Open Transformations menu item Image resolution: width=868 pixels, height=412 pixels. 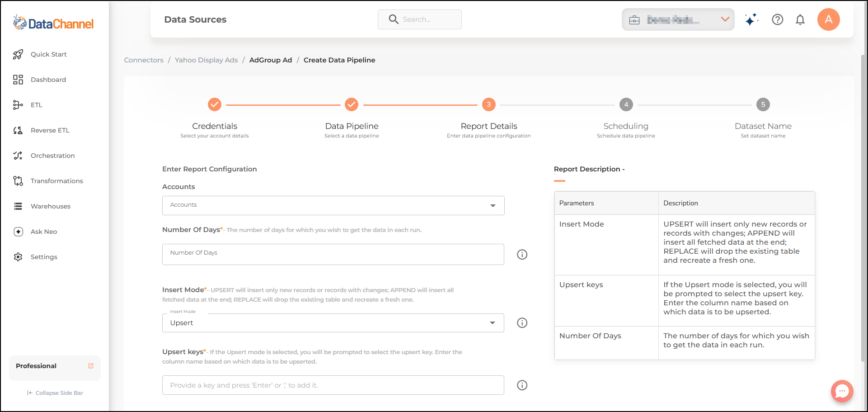tap(57, 181)
